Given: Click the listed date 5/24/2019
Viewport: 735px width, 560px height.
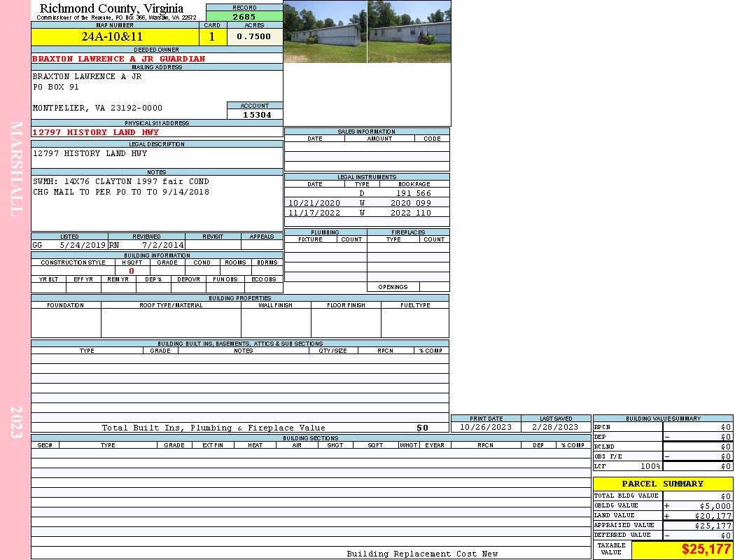Looking at the screenshot, I should tap(83, 245).
